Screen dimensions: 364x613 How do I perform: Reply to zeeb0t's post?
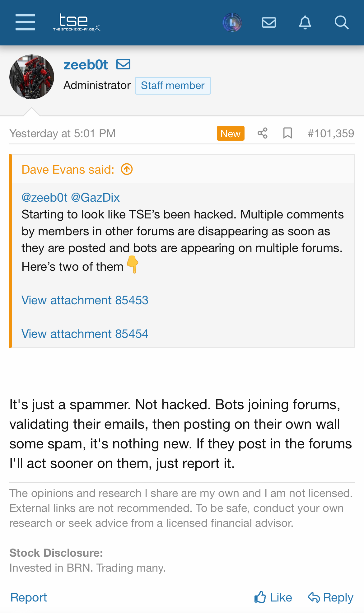pyautogui.click(x=330, y=597)
